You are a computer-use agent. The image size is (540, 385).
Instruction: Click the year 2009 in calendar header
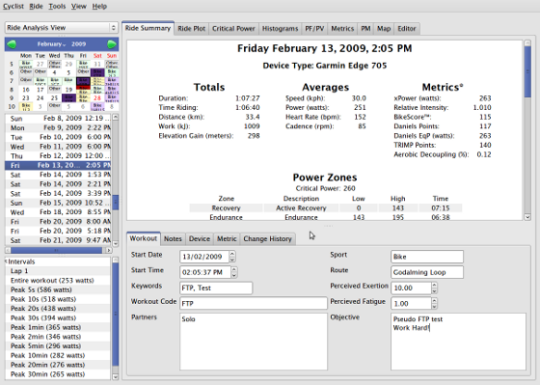tap(79, 44)
